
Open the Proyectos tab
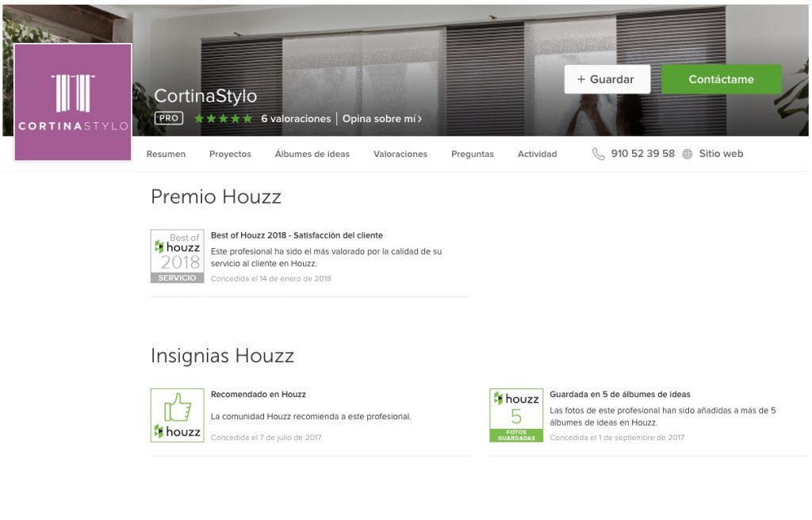[230, 154]
